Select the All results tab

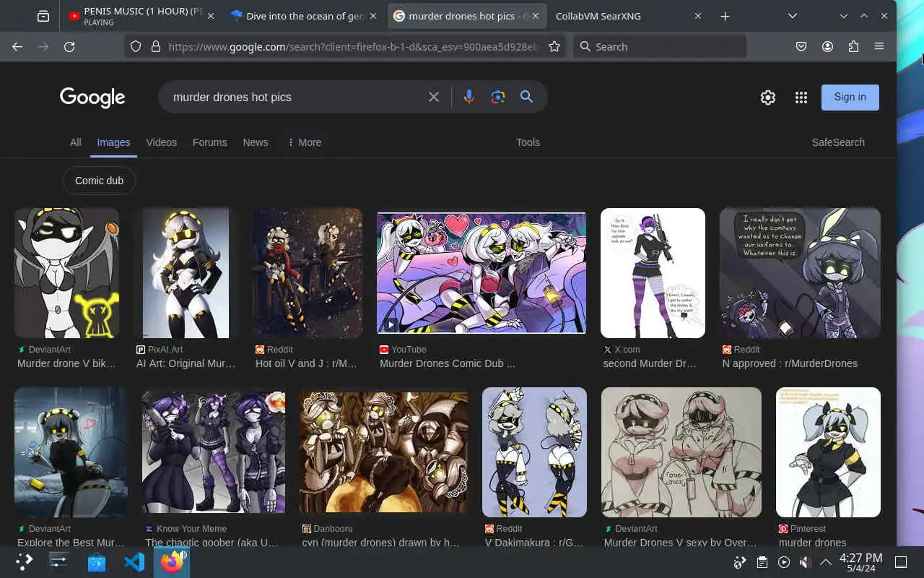pyautogui.click(x=76, y=142)
